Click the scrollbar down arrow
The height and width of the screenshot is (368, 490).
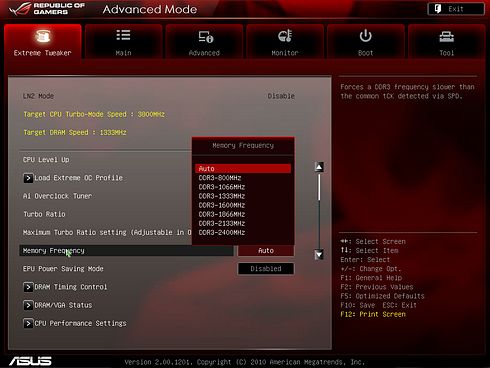(x=319, y=255)
